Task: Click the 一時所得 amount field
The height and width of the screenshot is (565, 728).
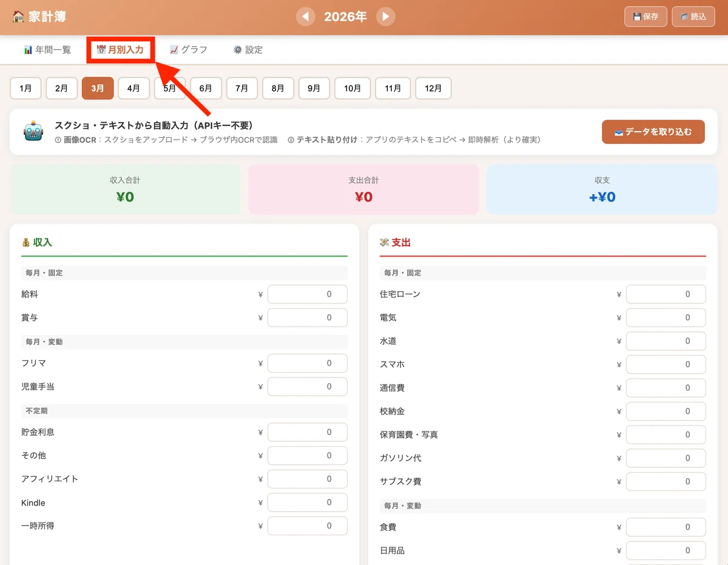Action: click(308, 526)
